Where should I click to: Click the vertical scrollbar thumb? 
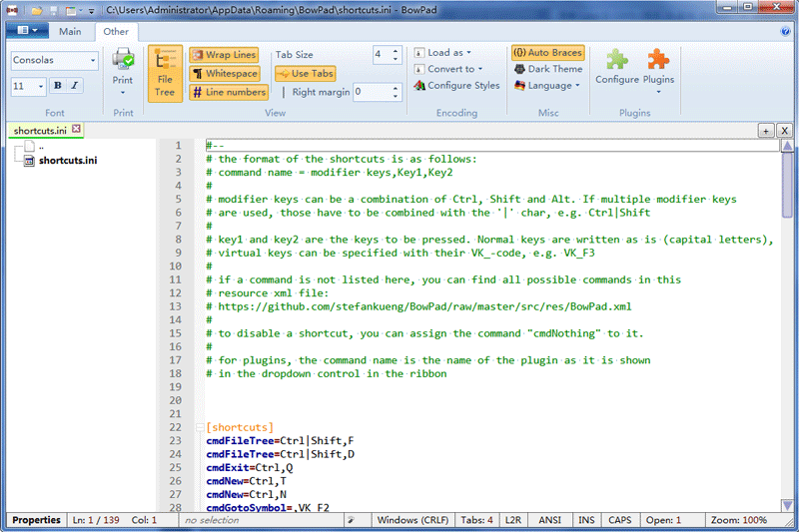click(787, 186)
